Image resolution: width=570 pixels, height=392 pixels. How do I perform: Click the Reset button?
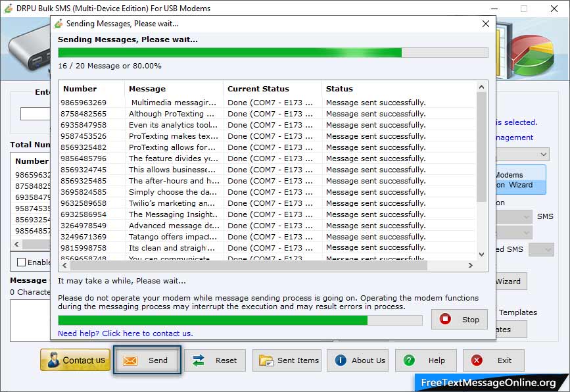coord(215,360)
